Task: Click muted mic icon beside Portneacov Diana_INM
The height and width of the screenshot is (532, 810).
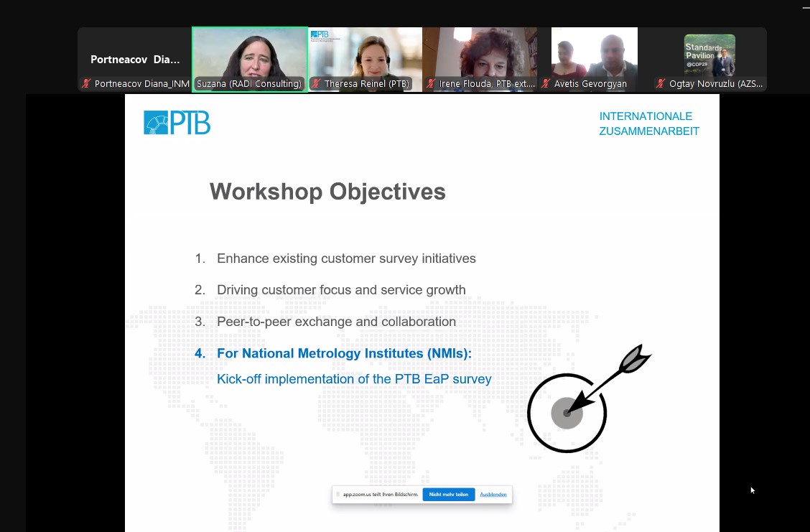Action: click(x=87, y=84)
